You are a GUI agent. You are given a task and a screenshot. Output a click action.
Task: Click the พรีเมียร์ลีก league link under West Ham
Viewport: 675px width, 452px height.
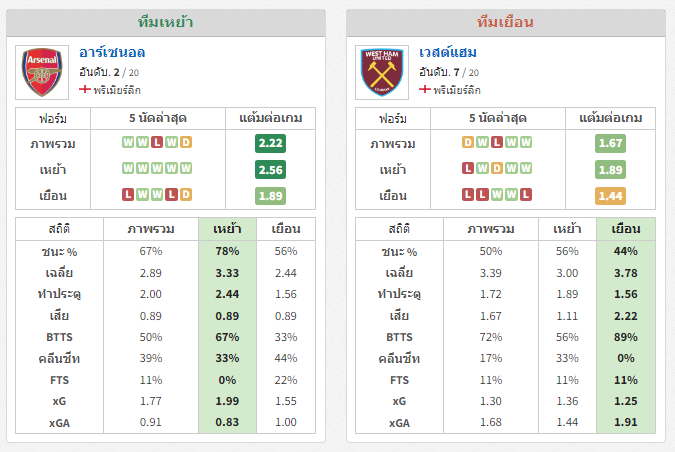click(x=457, y=90)
